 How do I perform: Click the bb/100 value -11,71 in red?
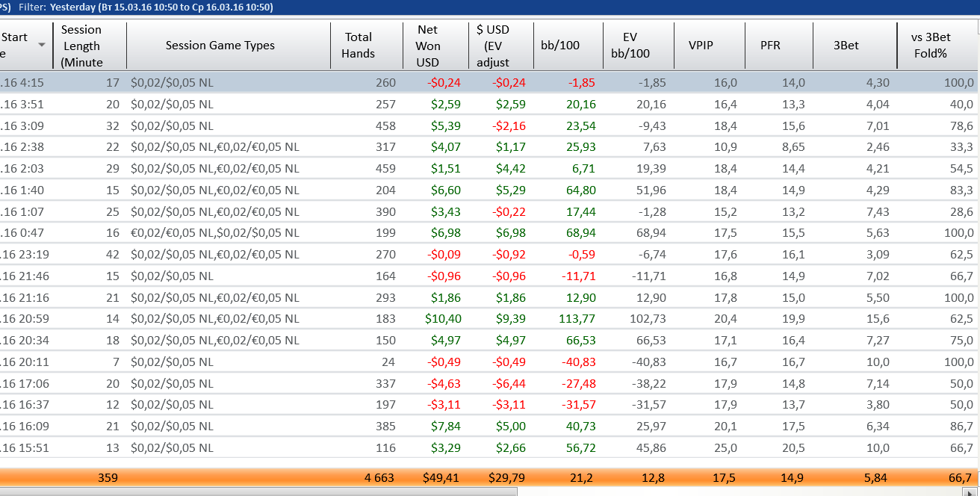579,276
